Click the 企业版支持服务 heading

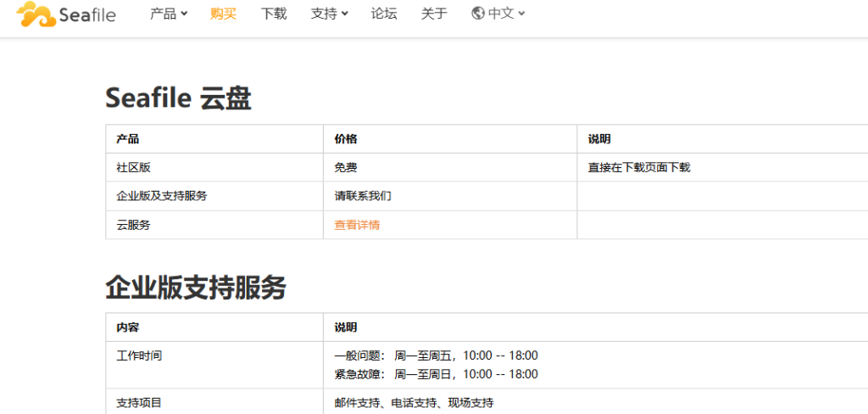[x=196, y=288]
